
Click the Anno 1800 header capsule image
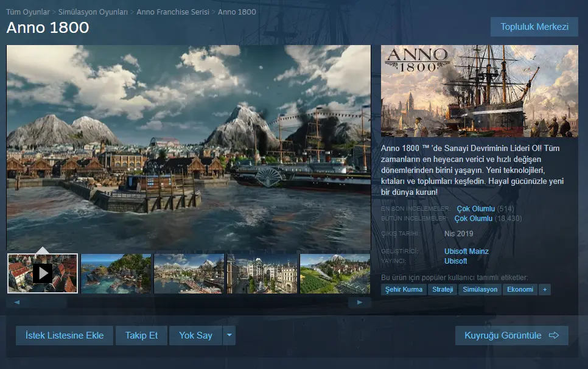point(480,91)
